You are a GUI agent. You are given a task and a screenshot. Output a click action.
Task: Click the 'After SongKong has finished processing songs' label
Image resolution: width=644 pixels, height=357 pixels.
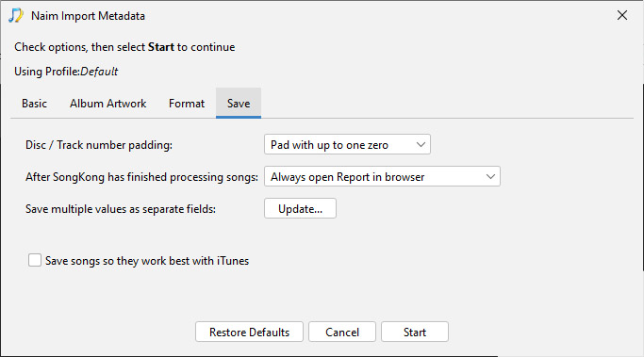141,177
